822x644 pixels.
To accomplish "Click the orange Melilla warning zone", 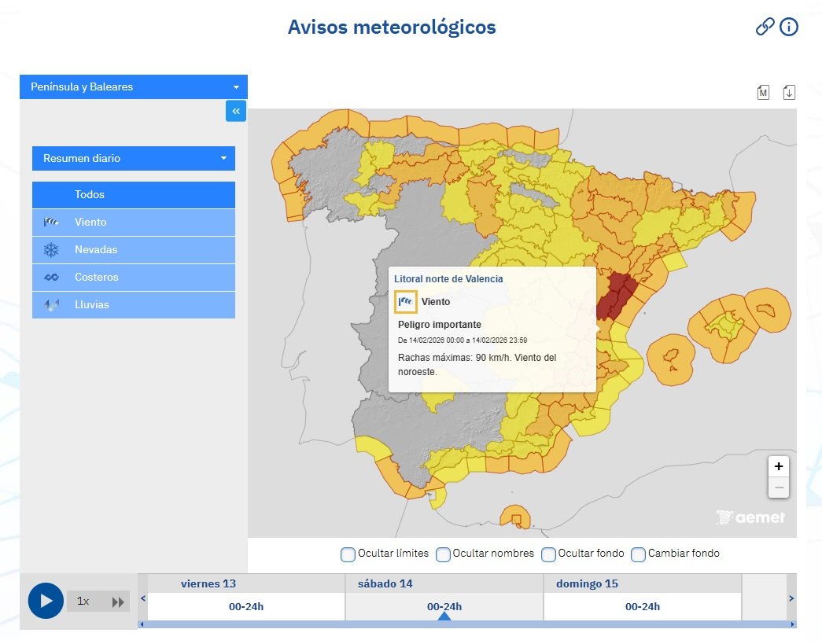I will click(x=515, y=517).
